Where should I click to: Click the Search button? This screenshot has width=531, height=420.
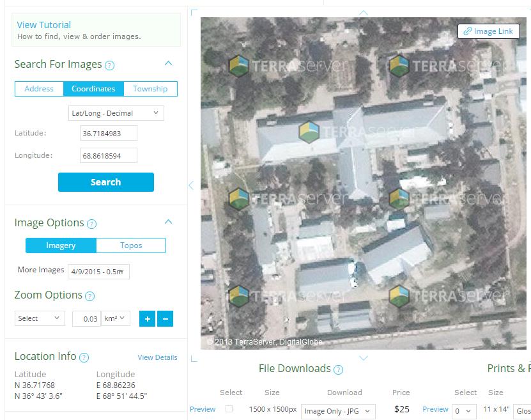click(106, 182)
